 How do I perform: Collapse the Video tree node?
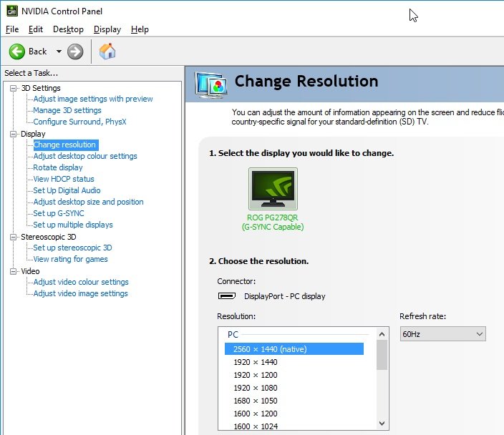[x=13, y=271]
